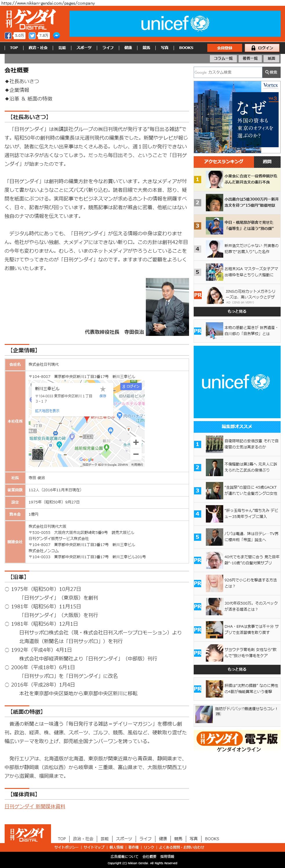Zoom out on the map with minus button

pos(136,454)
